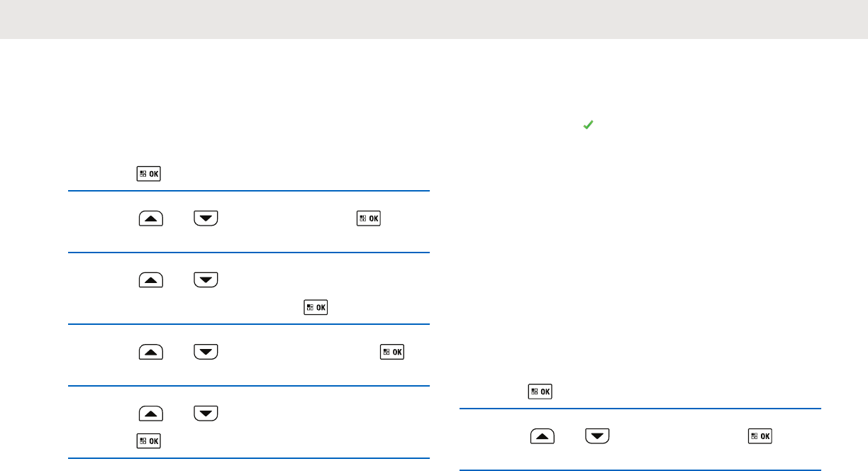Click the gray header band at the top
This screenshot has height=471, width=868.
click(x=434, y=19)
